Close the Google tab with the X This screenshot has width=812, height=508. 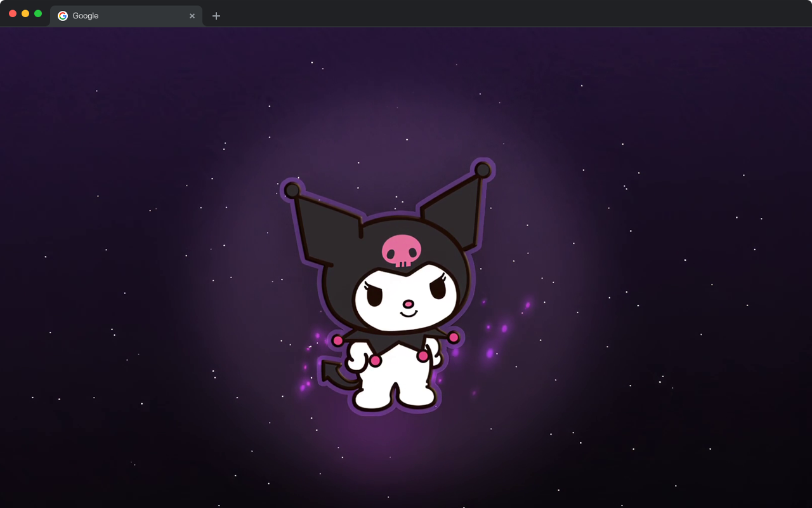point(192,16)
